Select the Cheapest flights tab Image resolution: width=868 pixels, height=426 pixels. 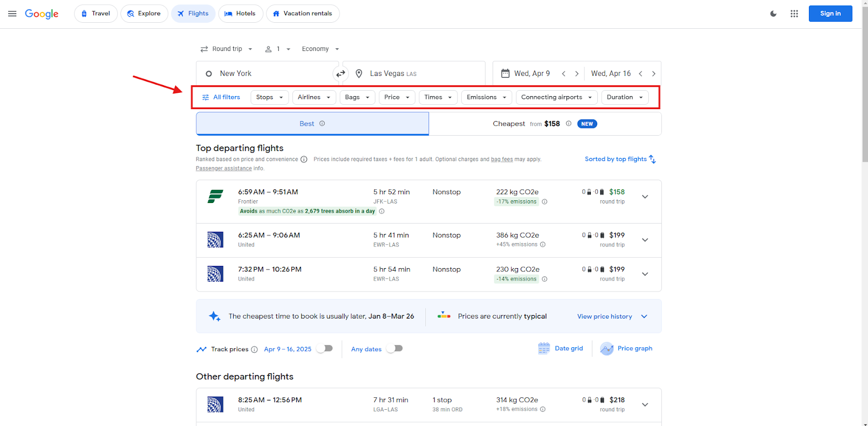click(x=545, y=124)
